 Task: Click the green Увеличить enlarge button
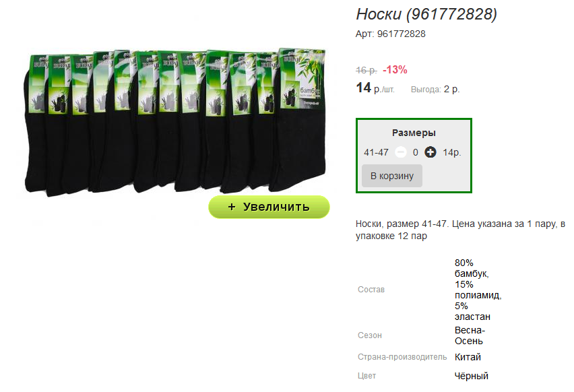(x=269, y=207)
